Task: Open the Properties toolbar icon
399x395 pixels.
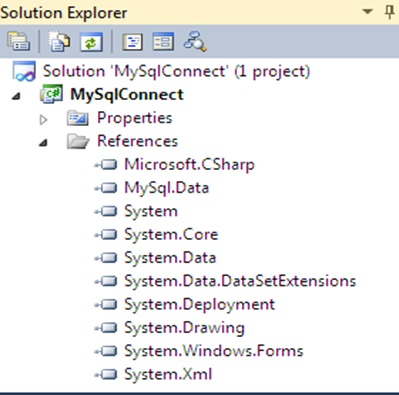Action: [x=19, y=42]
